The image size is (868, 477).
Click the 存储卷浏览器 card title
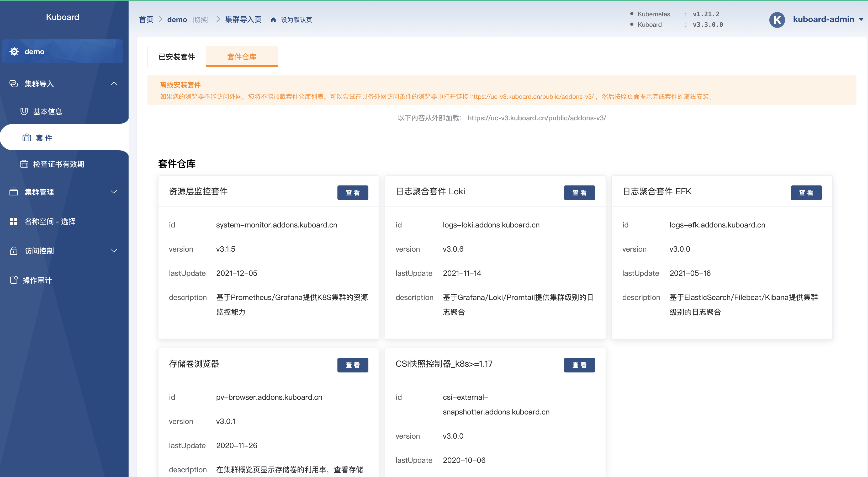pos(194,364)
